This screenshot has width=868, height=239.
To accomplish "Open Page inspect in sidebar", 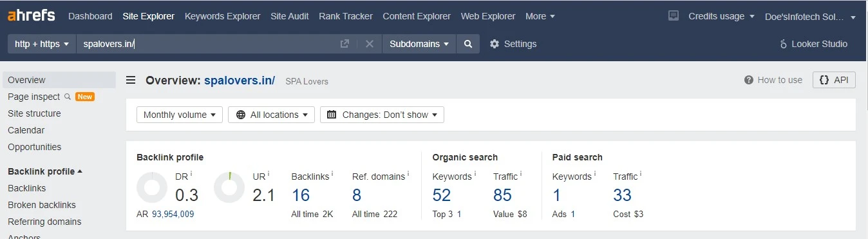I will [x=33, y=97].
